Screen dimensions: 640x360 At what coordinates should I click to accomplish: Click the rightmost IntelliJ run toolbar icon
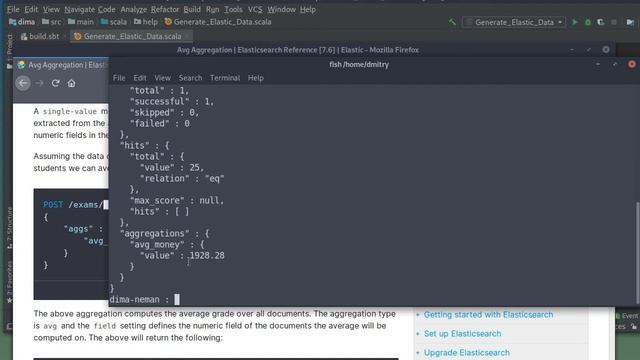coord(630,22)
